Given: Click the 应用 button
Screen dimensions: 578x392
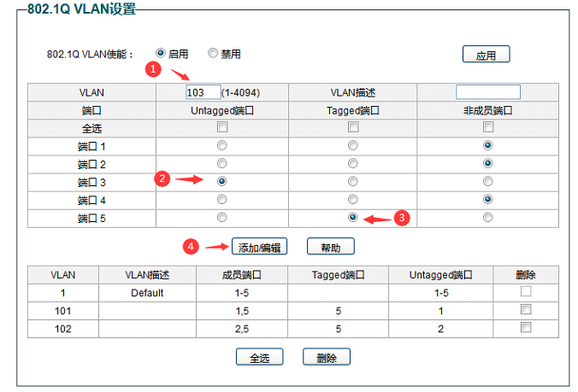Looking at the screenshot, I should coord(486,55).
